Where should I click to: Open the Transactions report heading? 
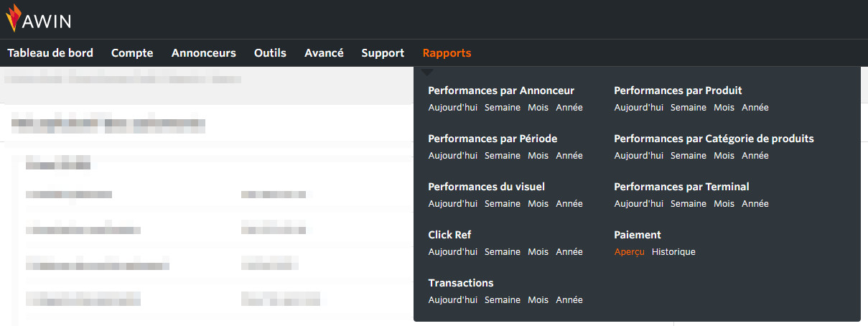pyautogui.click(x=461, y=283)
